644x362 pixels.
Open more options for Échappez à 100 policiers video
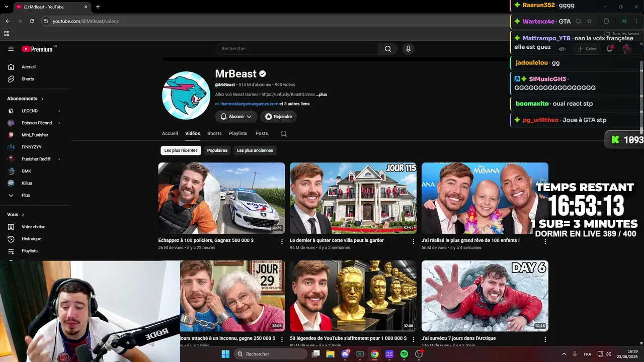click(x=282, y=242)
